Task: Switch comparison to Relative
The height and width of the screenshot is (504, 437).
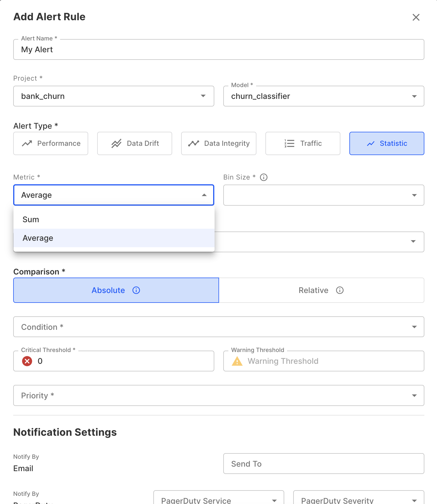Action: (321, 290)
